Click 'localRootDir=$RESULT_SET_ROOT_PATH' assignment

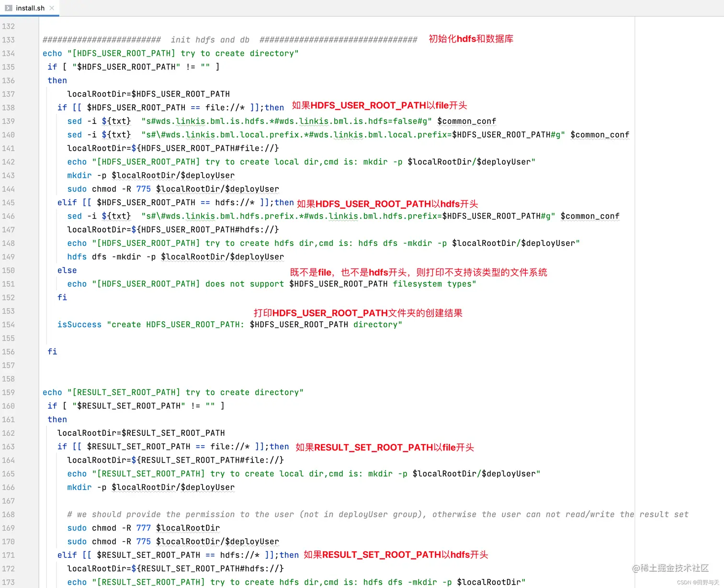tap(141, 433)
